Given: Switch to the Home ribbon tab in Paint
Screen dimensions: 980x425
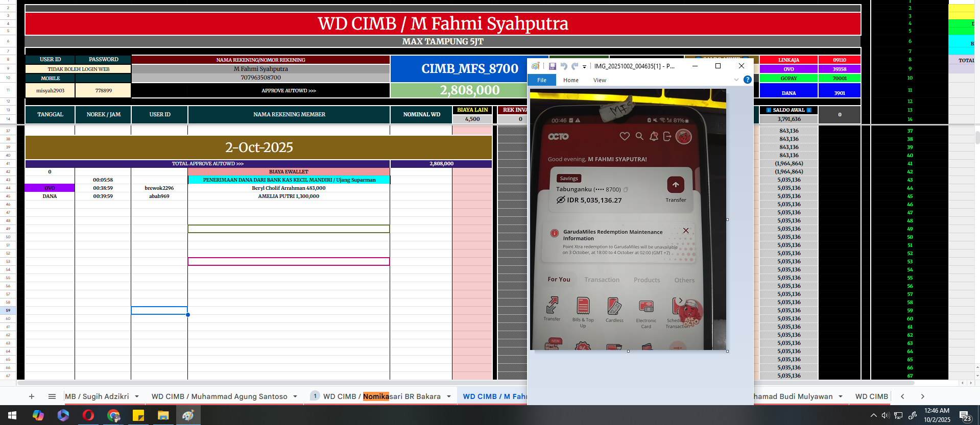Looking at the screenshot, I should click(571, 80).
